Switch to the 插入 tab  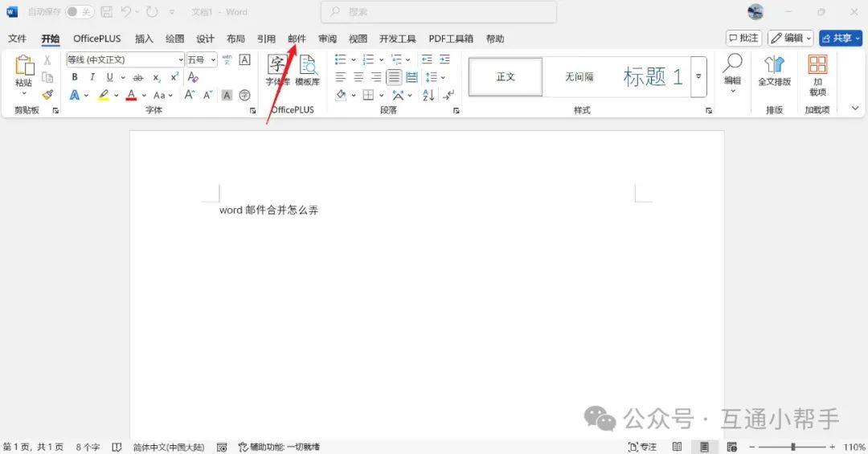[144, 39]
